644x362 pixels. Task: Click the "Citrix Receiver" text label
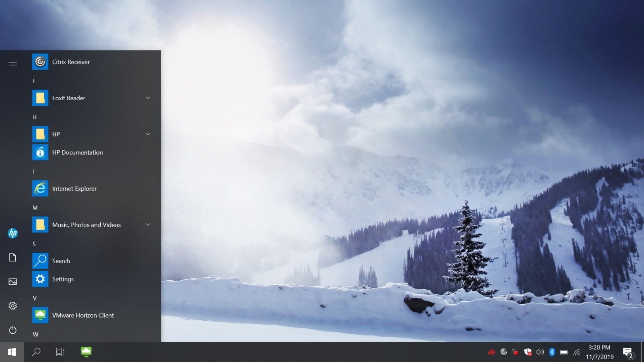click(71, 62)
